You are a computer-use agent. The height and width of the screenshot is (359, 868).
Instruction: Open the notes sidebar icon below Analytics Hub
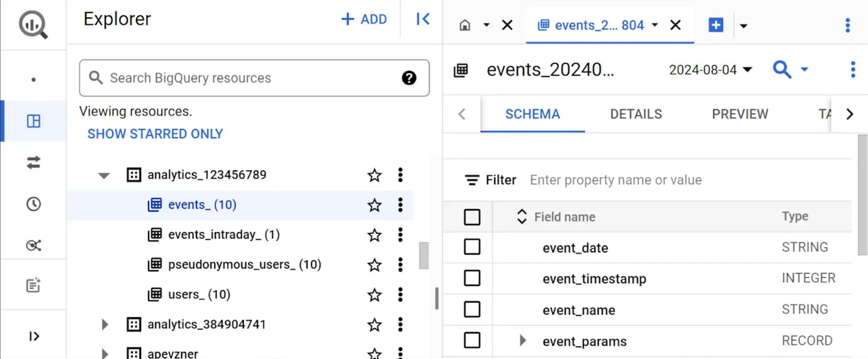[x=34, y=285]
